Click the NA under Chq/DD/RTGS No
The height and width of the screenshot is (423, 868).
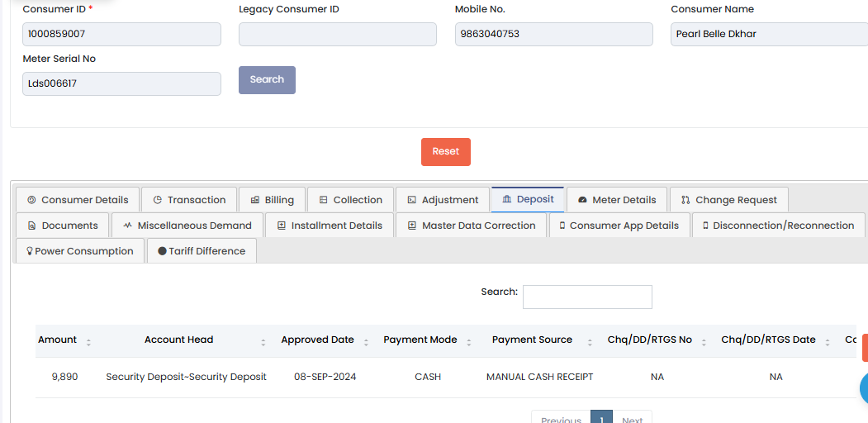click(657, 377)
